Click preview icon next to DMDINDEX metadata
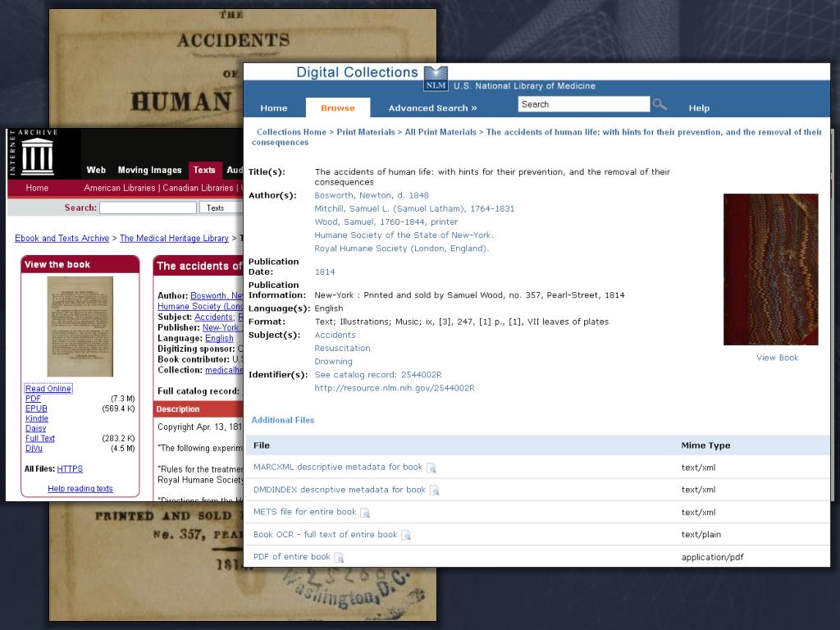This screenshot has height=630, width=840. (x=435, y=491)
